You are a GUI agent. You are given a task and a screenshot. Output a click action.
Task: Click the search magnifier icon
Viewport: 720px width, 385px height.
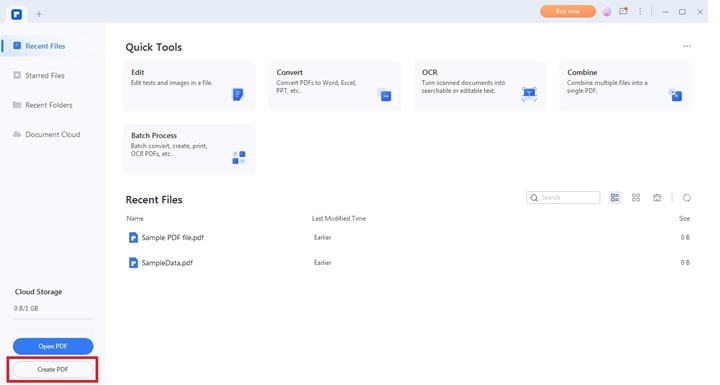click(534, 198)
